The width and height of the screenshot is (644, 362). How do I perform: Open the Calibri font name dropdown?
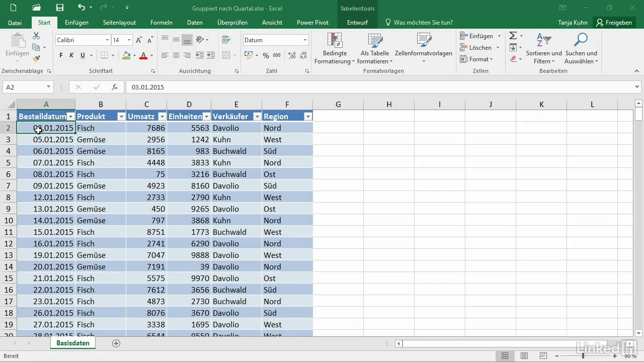point(107,40)
